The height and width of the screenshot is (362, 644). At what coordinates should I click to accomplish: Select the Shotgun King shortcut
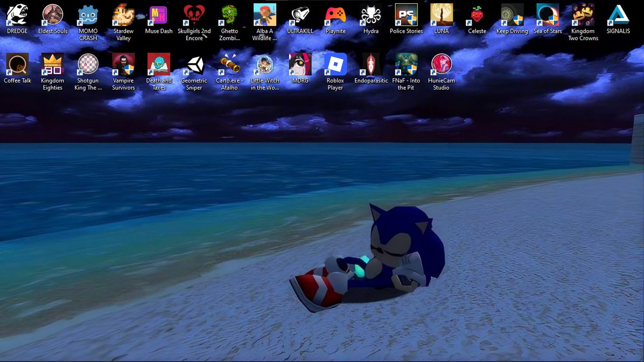tap(88, 64)
